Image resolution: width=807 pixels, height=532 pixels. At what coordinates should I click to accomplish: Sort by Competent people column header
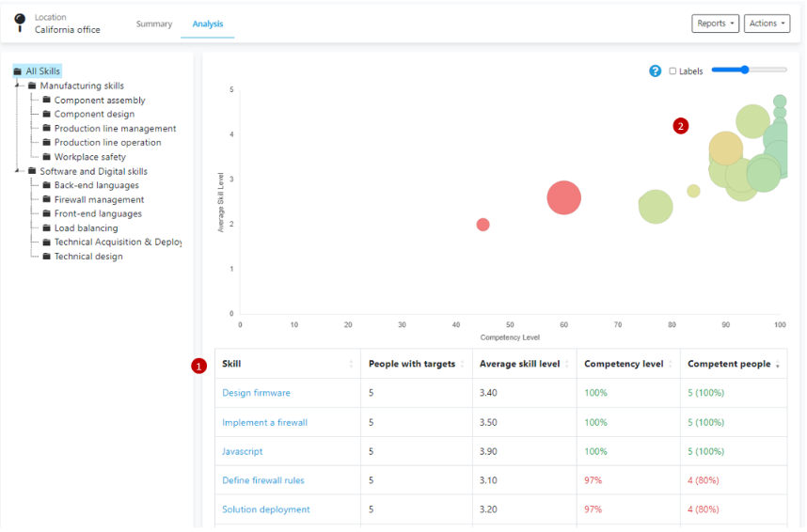729,364
